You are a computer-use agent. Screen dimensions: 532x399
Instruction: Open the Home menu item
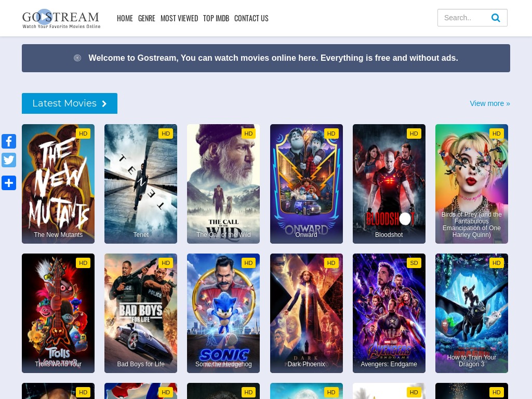pyautogui.click(x=125, y=18)
